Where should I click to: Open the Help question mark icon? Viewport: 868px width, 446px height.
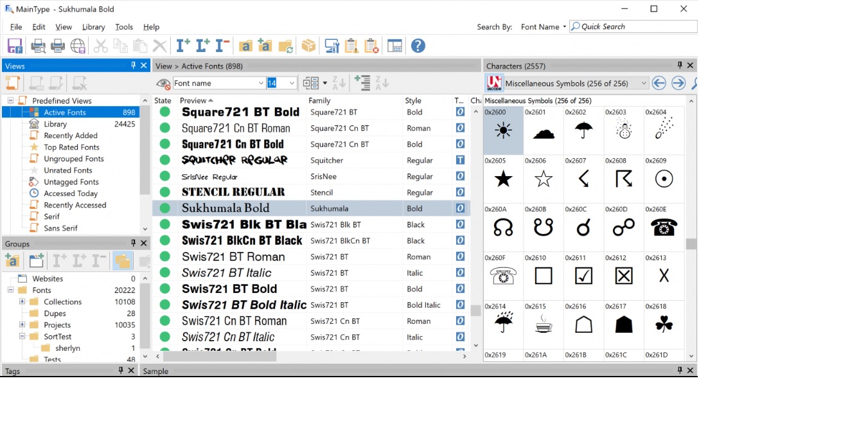(418, 46)
